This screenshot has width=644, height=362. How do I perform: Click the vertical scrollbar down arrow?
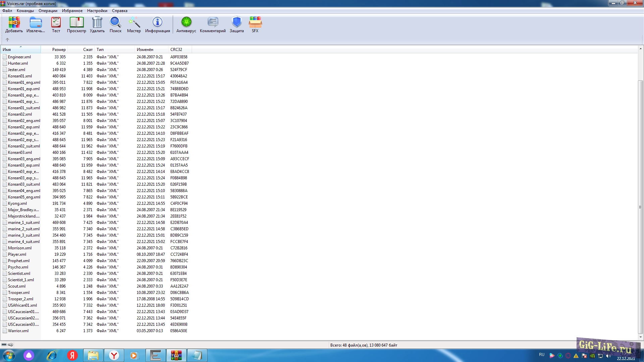coord(640,337)
